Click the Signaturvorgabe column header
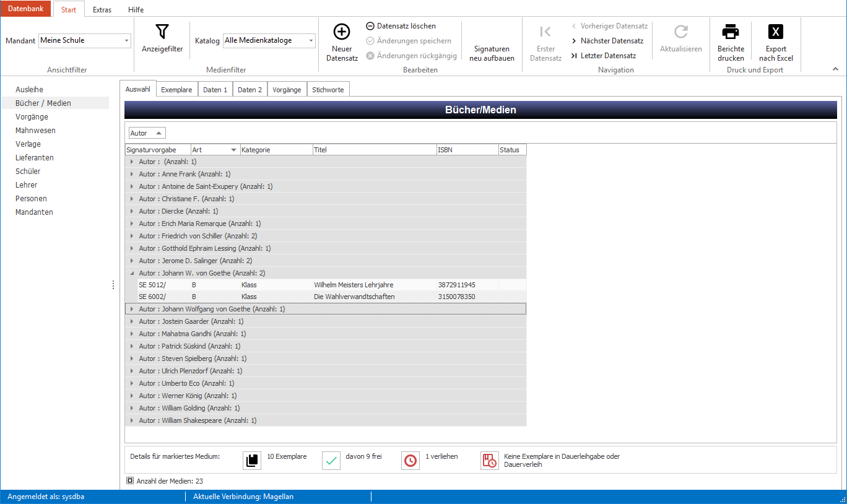The image size is (847, 504). [158, 150]
